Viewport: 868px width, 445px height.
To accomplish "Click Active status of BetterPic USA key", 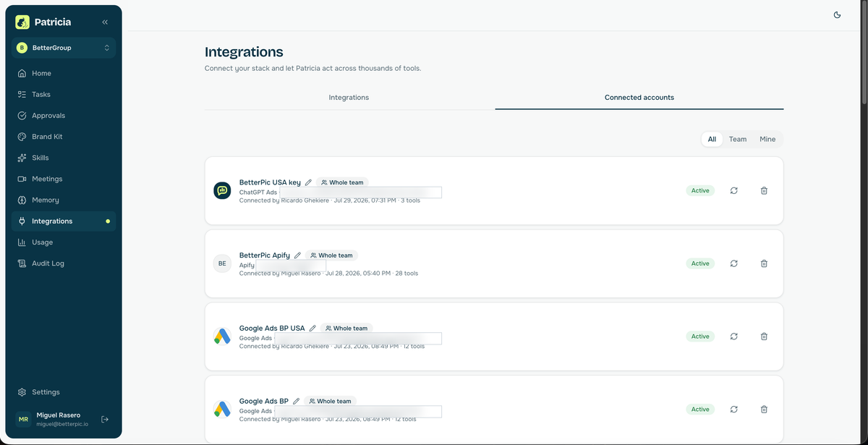I will click(700, 190).
